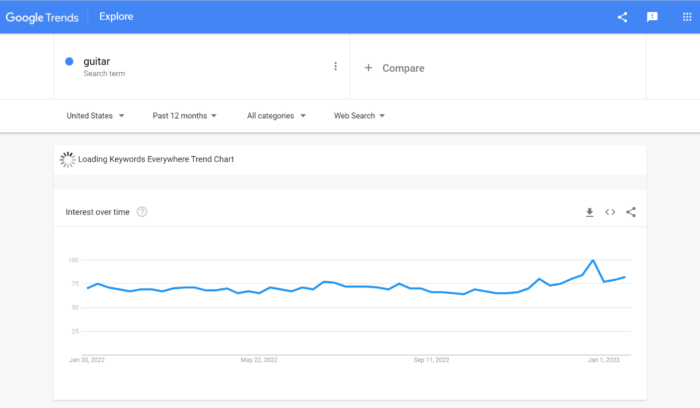The width and height of the screenshot is (700, 408).
Task: Open the Google apps grid
Action: [x=686, y=16]
